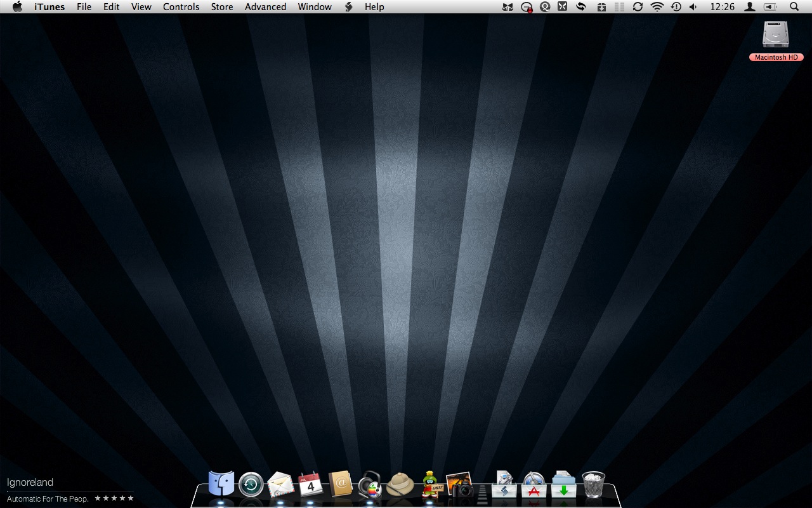Select the Macintosh HD drive icon

click(776, 34)
